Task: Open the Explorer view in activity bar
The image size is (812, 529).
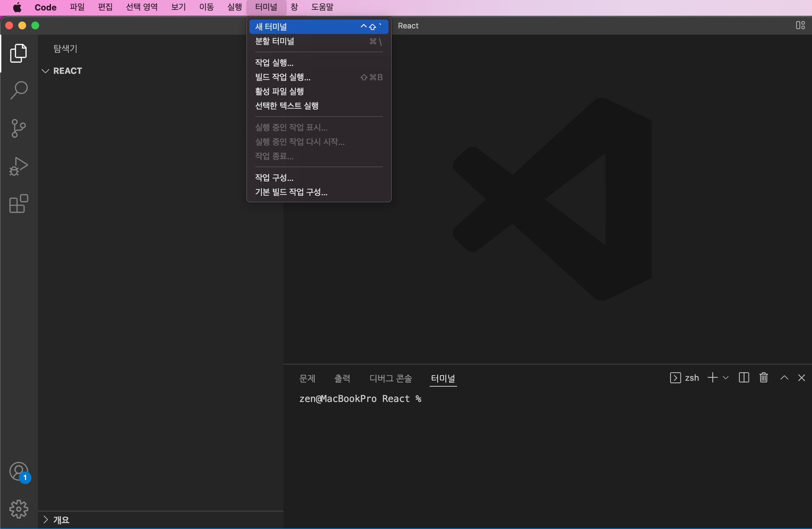Action: tap(18, 53)
